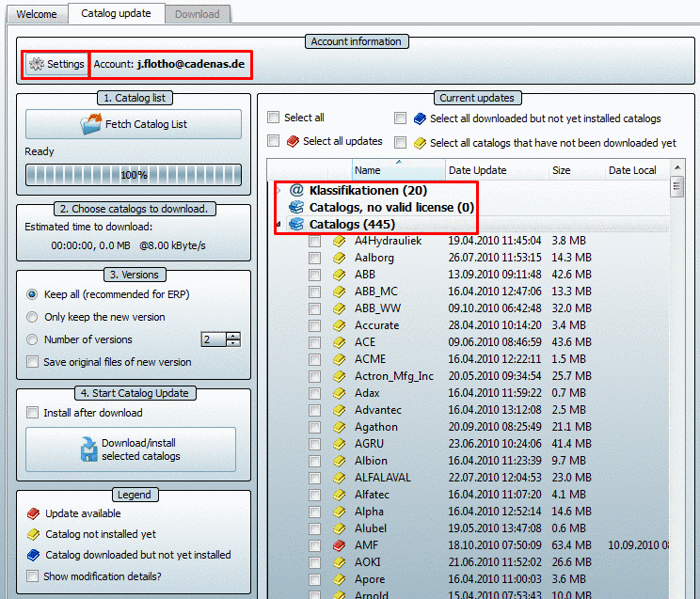Expand the Klassifikationen tree node arrow

[x=278, y=191]
